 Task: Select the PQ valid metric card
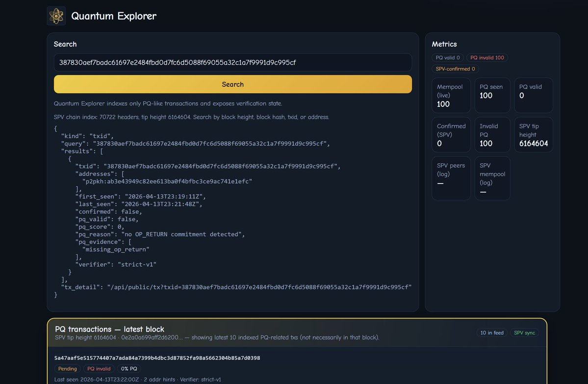coord(533,95)
